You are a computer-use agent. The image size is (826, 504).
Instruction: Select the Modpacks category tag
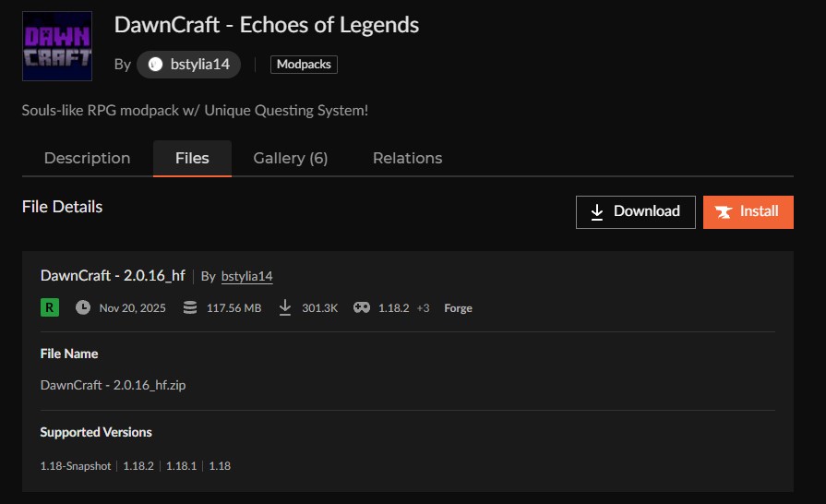coord(304,65)
